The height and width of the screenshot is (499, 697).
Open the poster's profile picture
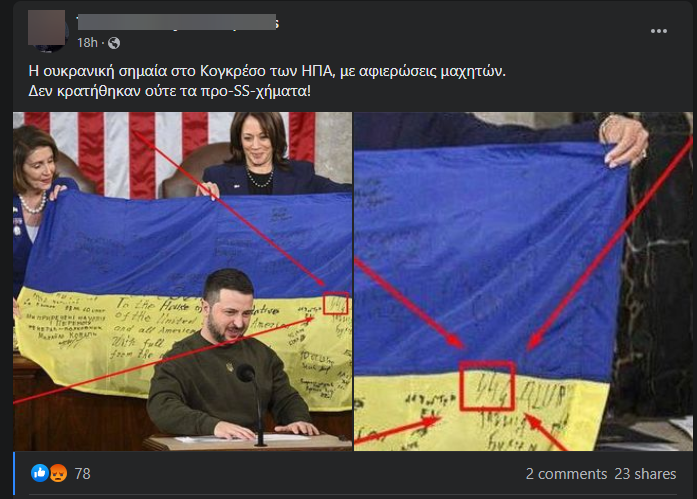click(48, 29)
